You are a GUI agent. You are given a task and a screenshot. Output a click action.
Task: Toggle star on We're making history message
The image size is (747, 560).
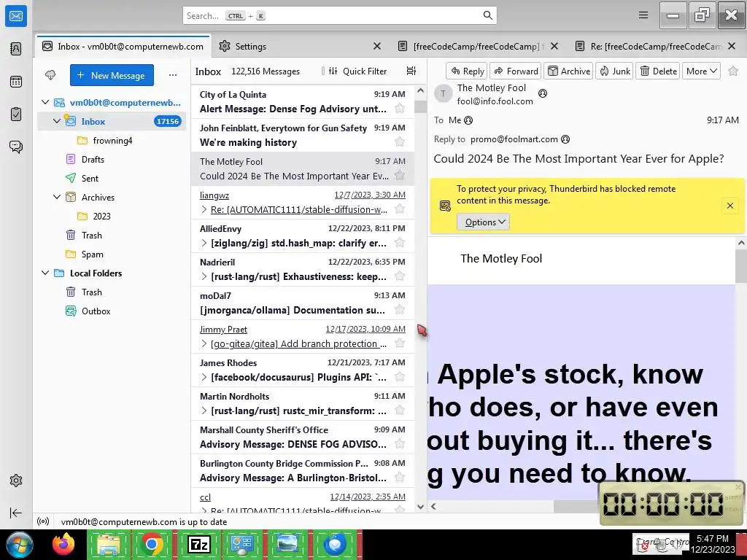400,141
